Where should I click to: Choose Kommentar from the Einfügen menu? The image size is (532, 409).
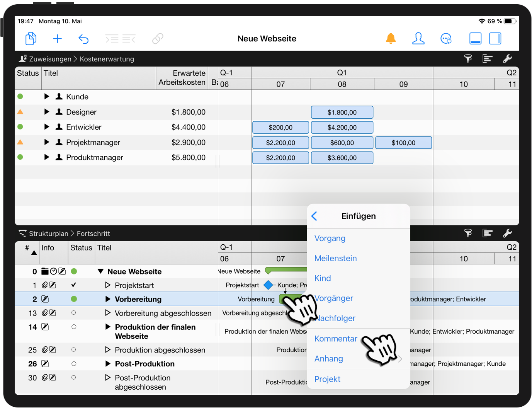[x=336, y=338]
